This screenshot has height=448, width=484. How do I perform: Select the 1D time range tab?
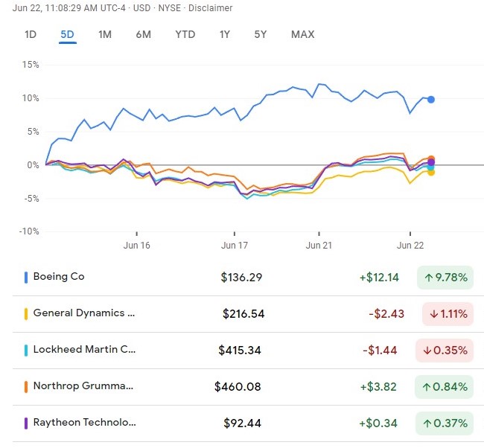31,34
